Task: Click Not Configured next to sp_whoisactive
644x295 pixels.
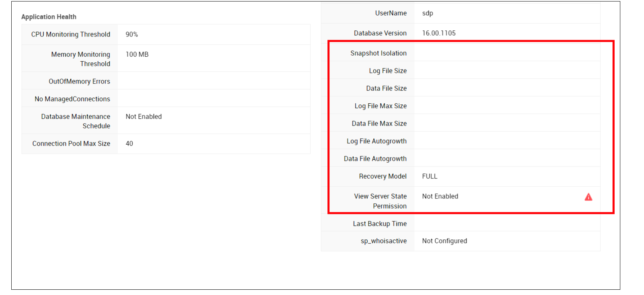Action: pyautogui.click(x=444, y=241)
